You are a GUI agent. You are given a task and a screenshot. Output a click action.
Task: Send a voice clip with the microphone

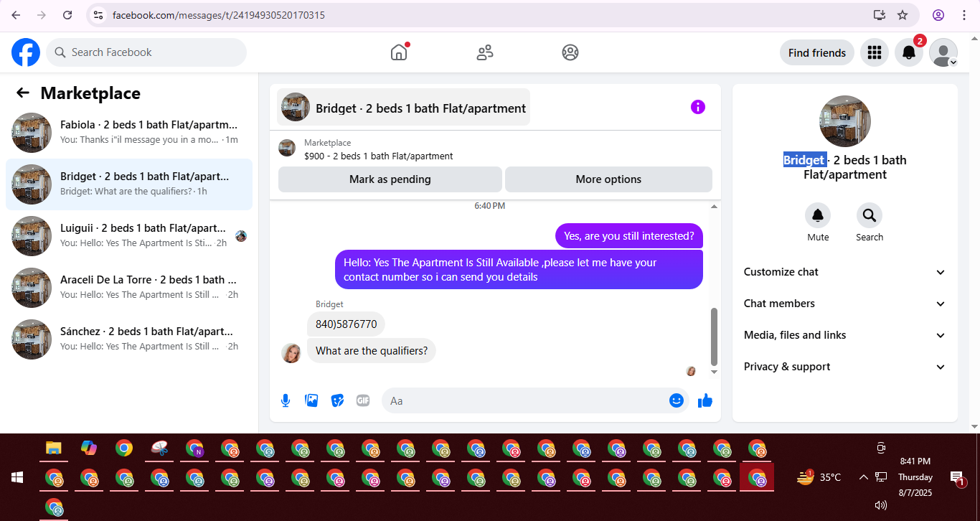coord(286,400)
